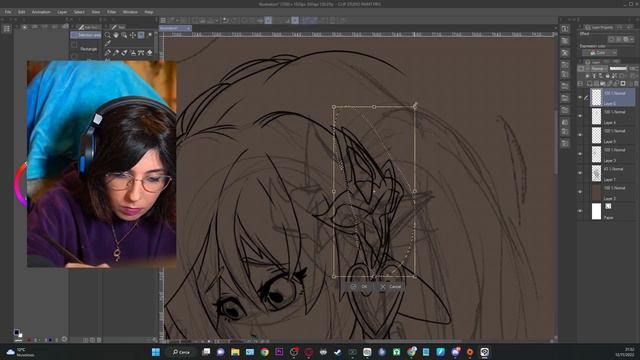Select the Eraser tool
The height and width of the screenshot is (360, 640).
click(x=150, y=53)
